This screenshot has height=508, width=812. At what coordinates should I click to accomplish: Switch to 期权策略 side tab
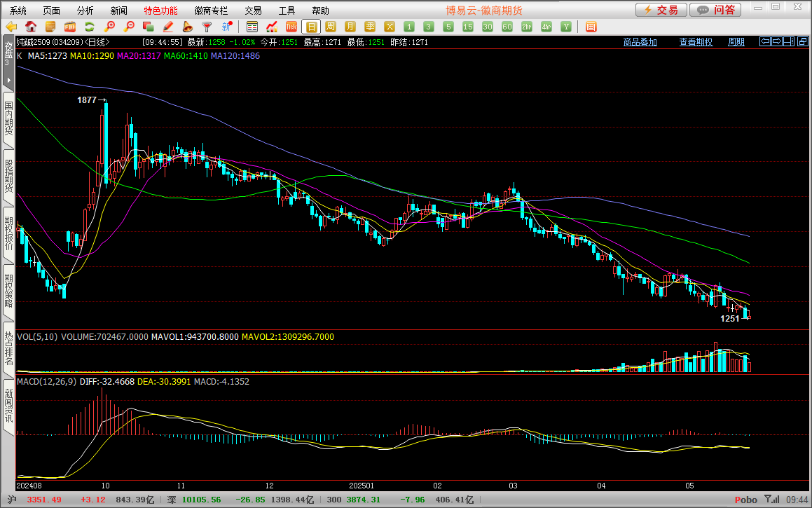[8, 291]
